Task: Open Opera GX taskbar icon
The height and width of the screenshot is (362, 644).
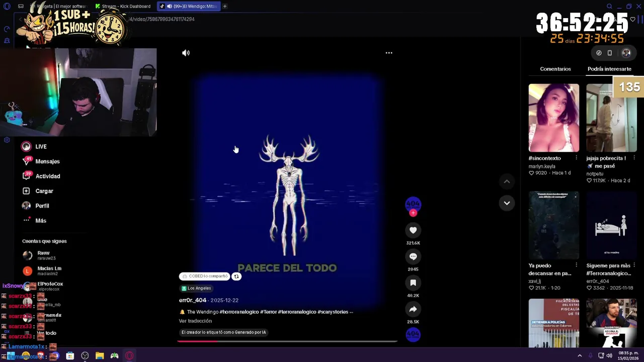Action: 129,356
